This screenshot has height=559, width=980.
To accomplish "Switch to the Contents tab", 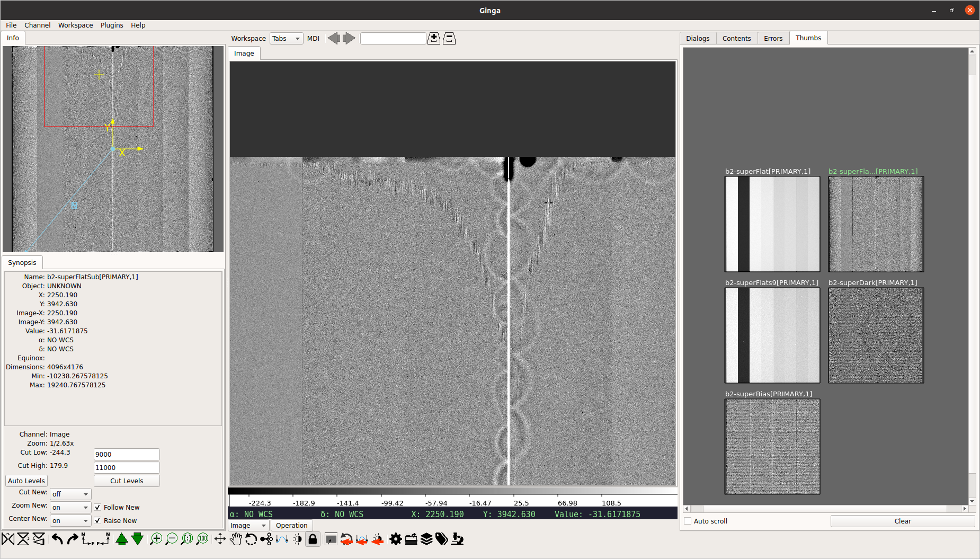I will [x=736, y=38].
